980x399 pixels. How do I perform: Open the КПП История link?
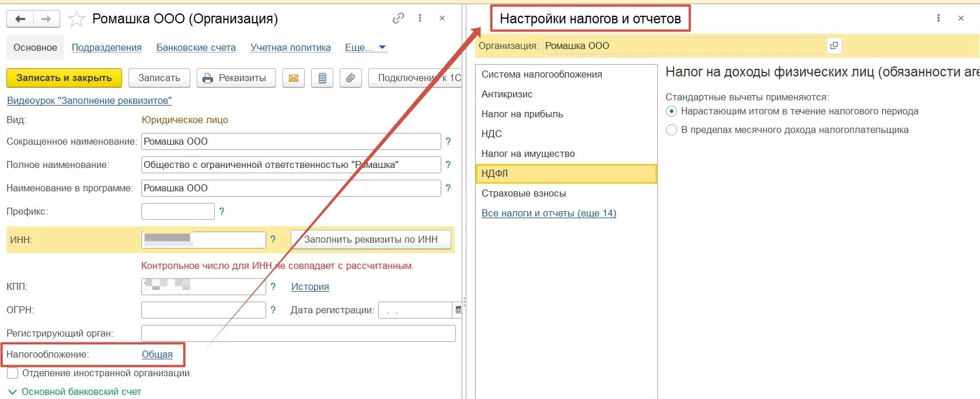point(310,286)
